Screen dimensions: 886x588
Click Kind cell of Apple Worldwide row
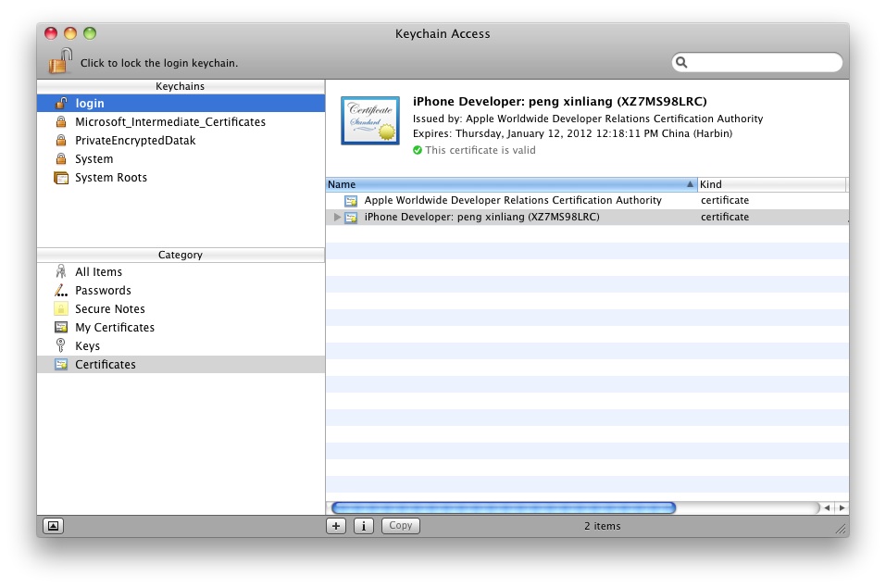(x=725, y=200)
